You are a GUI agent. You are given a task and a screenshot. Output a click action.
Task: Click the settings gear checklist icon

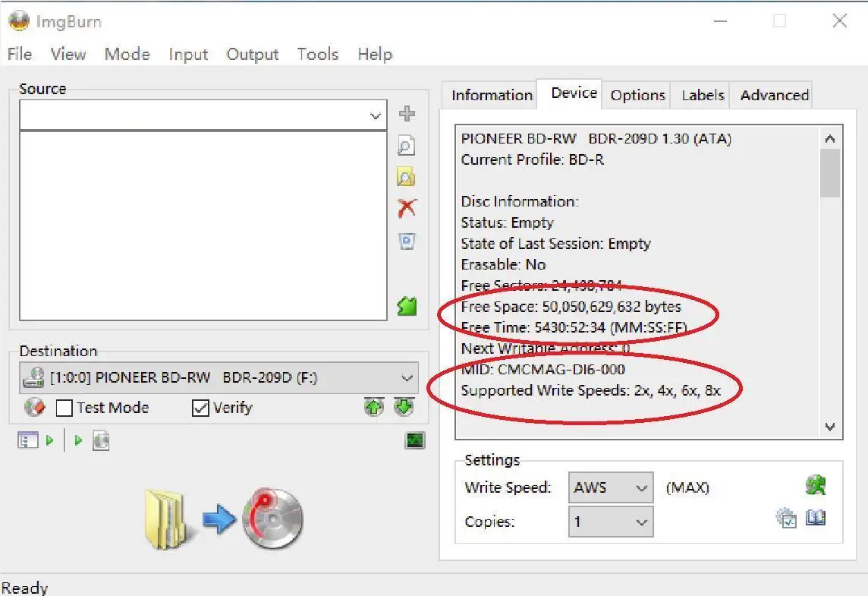coord(786,518)
